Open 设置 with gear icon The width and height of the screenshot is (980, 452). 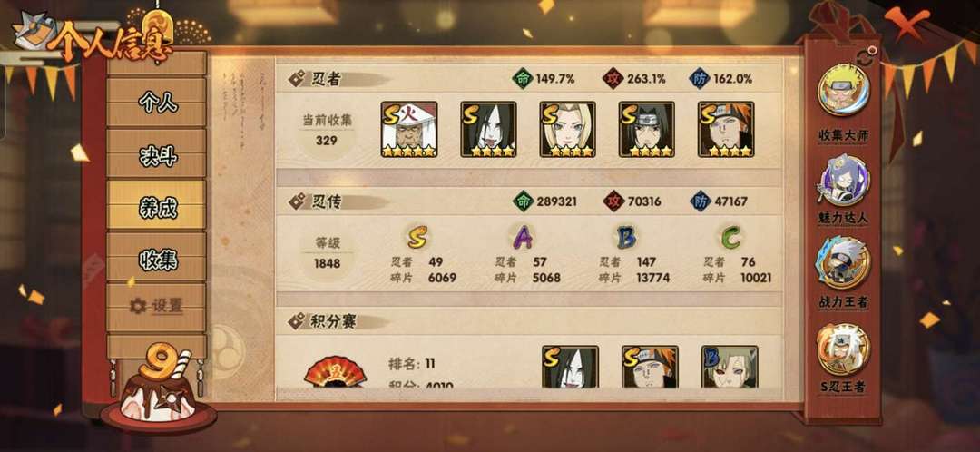156,307
